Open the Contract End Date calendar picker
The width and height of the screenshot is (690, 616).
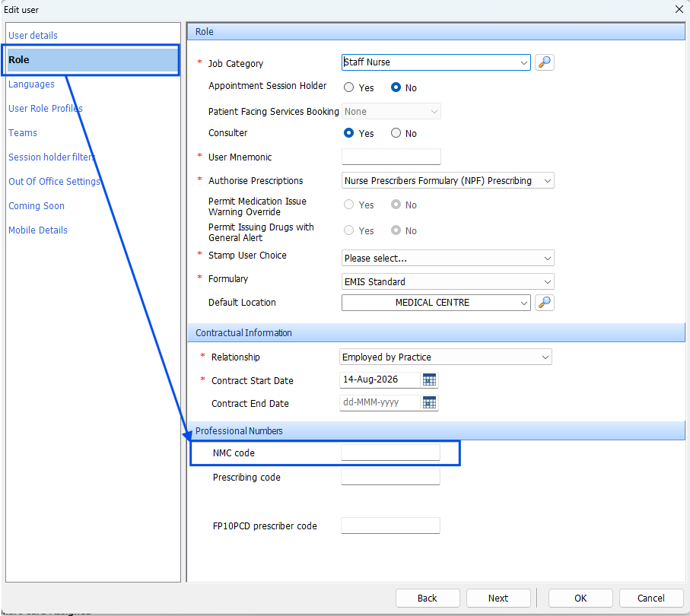pos(429,402)
